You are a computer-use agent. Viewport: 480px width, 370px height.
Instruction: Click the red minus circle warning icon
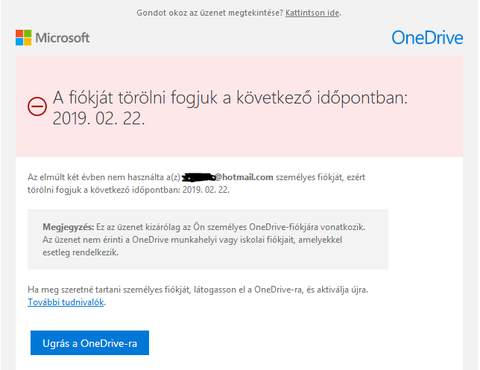coord(37,107)
